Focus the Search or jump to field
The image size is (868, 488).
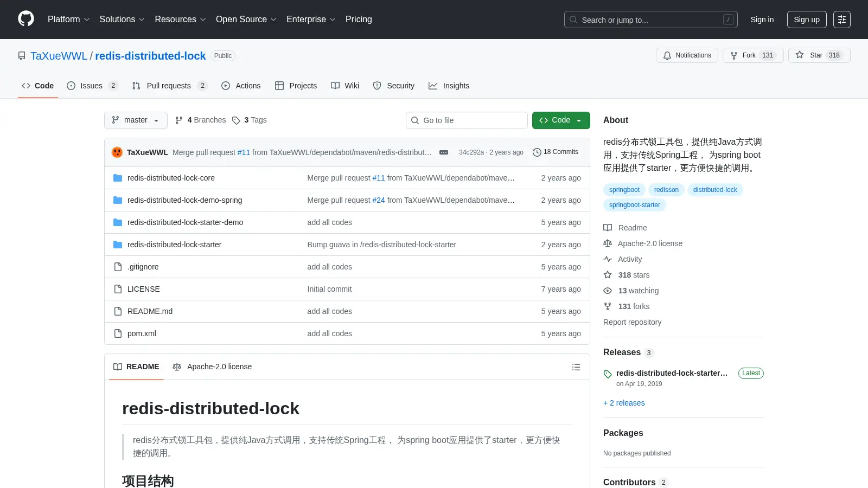point(651,20)
